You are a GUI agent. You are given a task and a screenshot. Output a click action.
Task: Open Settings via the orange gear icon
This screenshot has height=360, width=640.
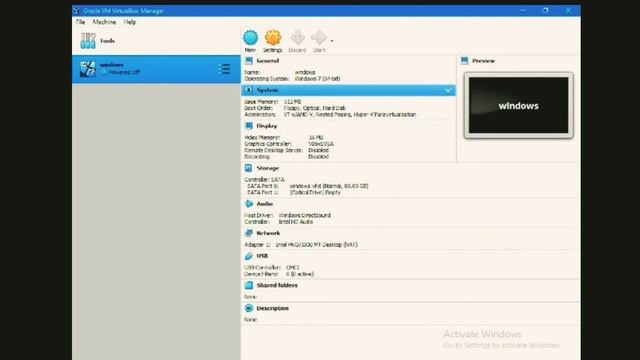tap(273, 38)
